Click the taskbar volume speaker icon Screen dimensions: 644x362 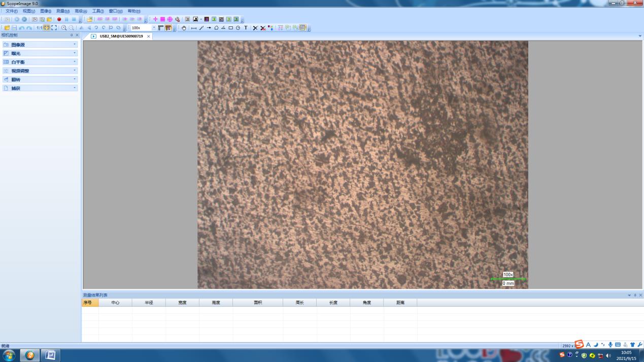[608, 355]
